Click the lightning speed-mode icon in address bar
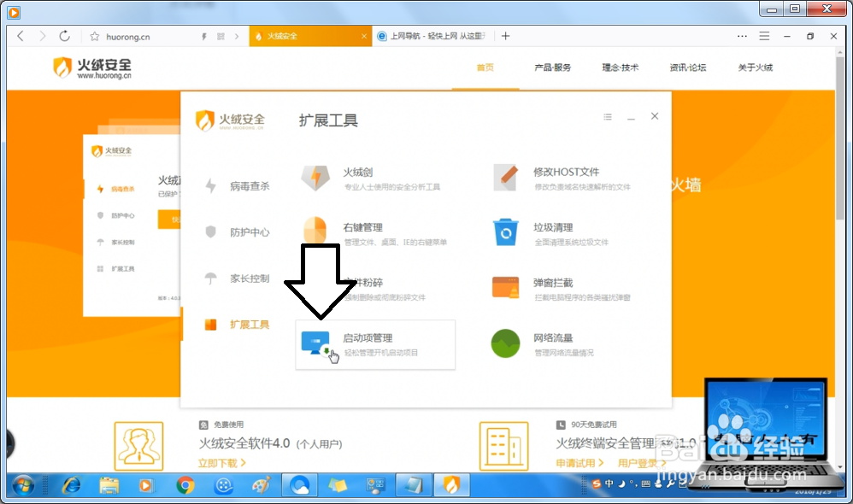 [x=204, y=37]
